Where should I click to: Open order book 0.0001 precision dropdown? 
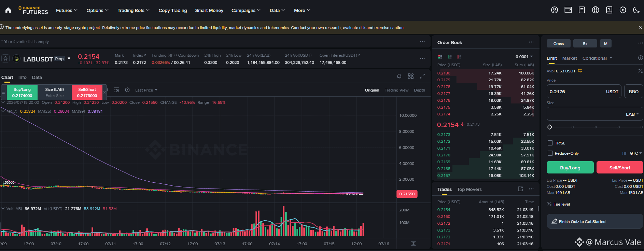pyautogui.click(x=524, y=57)
